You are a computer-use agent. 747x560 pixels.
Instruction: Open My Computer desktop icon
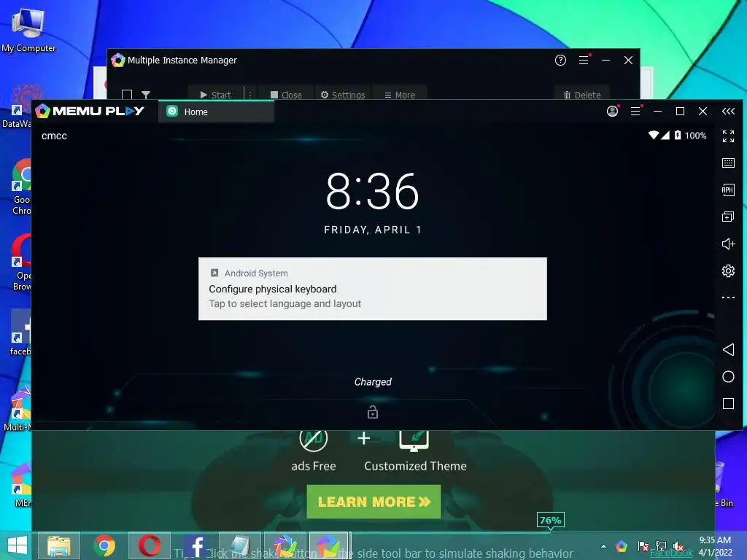click(28, 29)
